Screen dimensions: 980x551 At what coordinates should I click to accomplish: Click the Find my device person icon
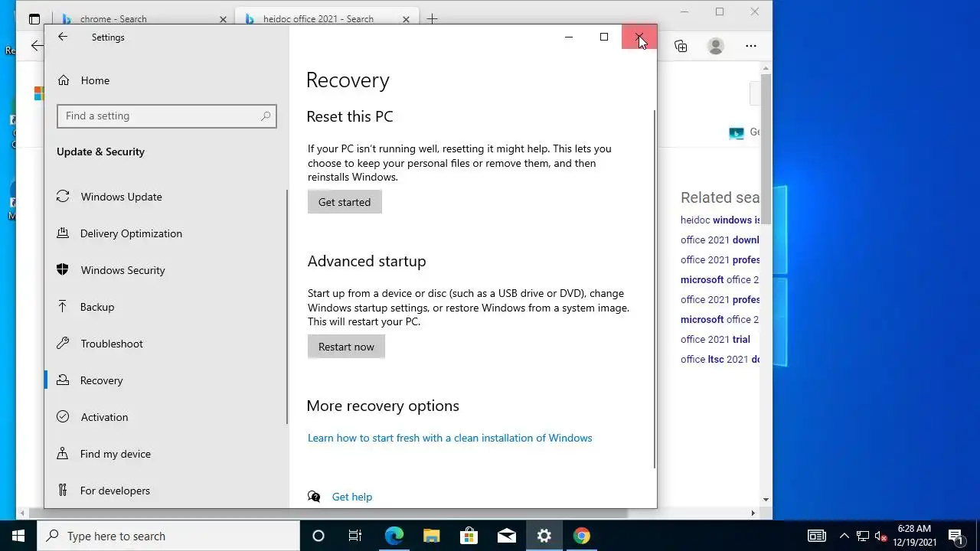point(63,454)
